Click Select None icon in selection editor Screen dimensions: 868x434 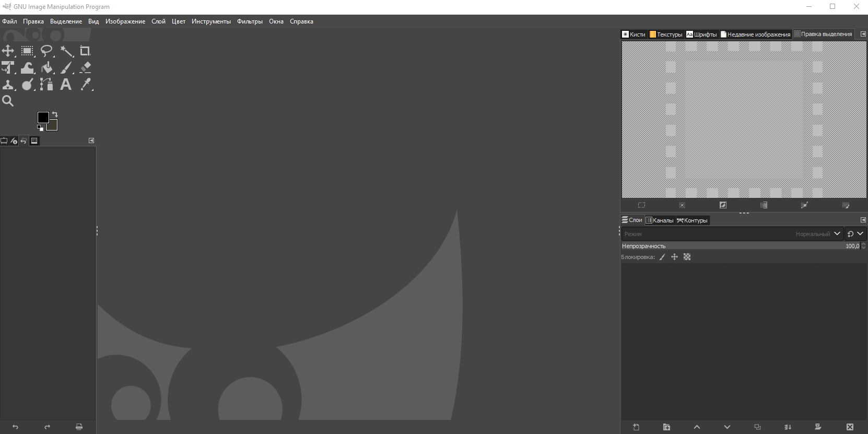pyautogui.click(x=682, y=205)
